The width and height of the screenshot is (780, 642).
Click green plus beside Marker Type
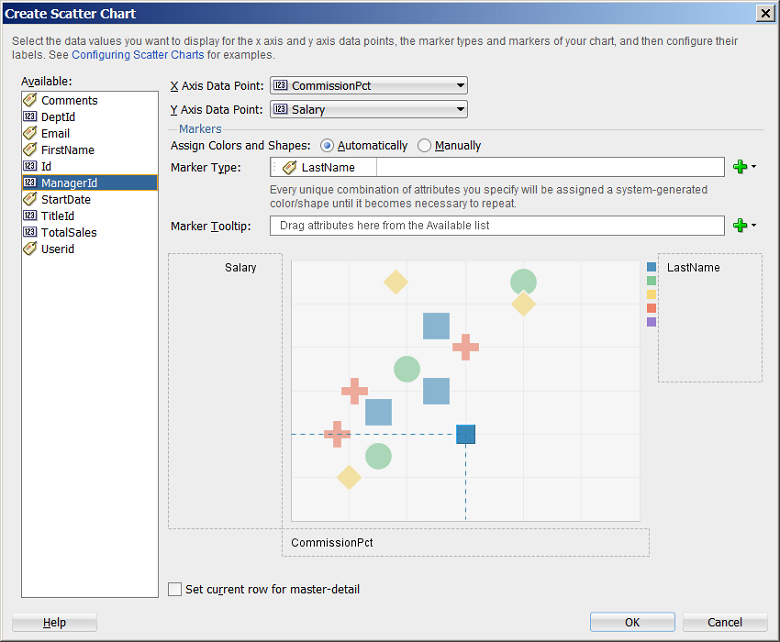[x=740, y=167]
